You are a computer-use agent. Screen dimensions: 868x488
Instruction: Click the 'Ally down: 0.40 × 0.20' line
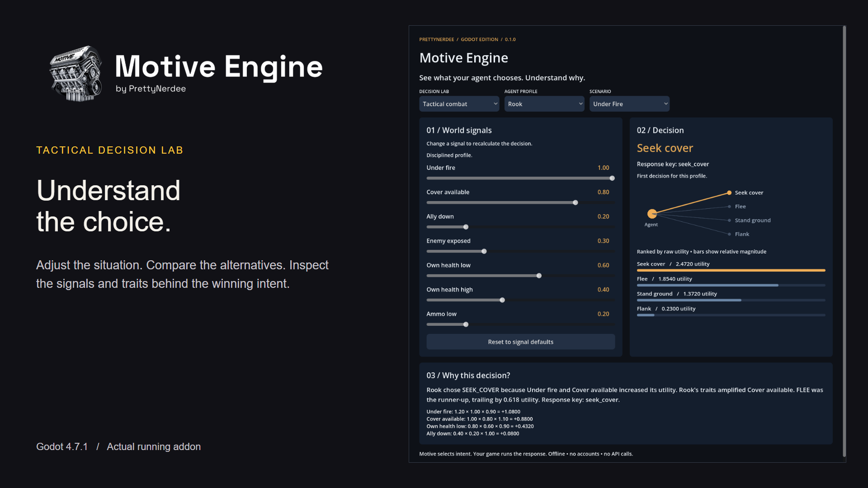(x=472, y=434)
